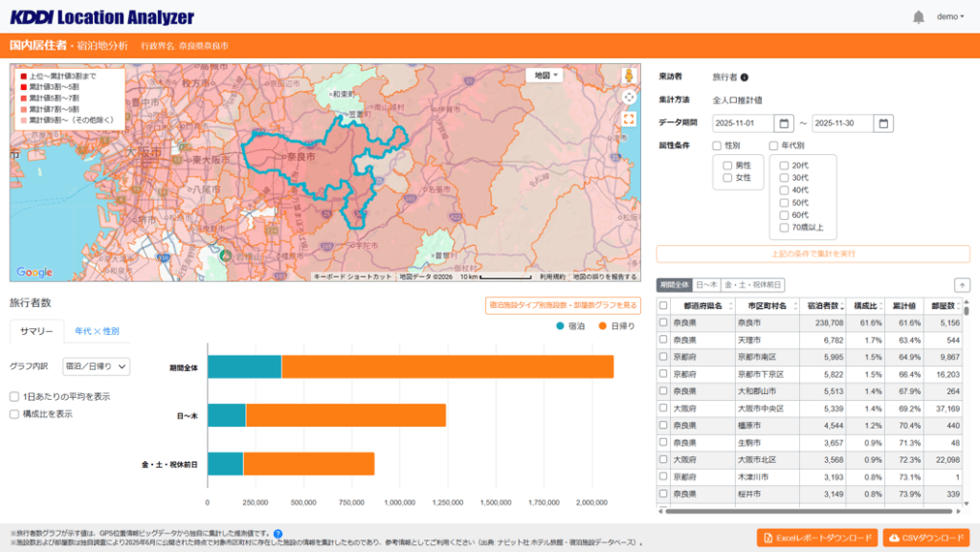
Task: Toggle map fullscreen with the orange frame icon
Action: tap(629, 120)
